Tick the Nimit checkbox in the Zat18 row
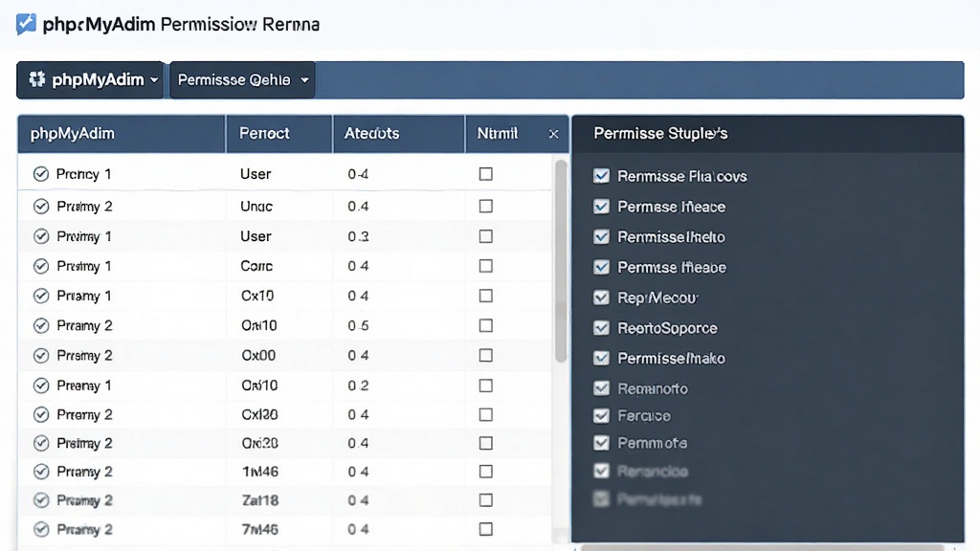This screenshot has height=551, width=980. coord(485,500)
